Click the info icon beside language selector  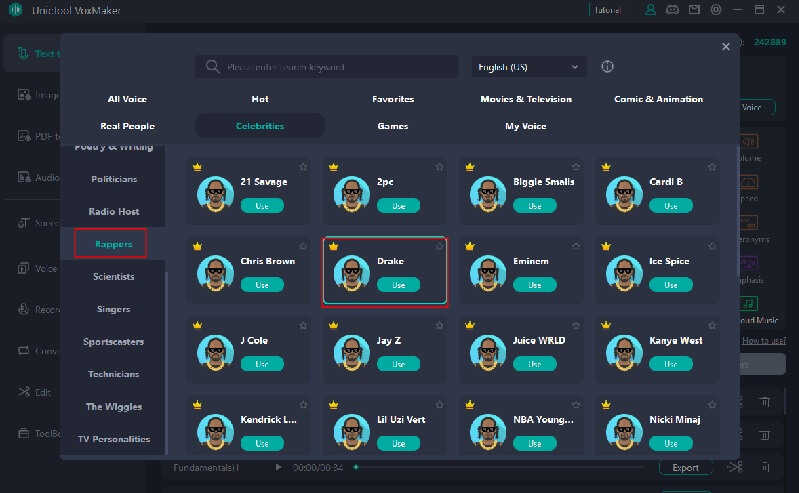[x=607, y=67]
